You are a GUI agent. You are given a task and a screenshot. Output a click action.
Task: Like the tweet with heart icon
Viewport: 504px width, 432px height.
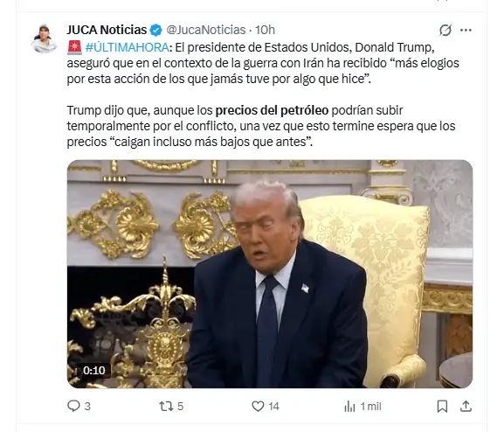258,407
